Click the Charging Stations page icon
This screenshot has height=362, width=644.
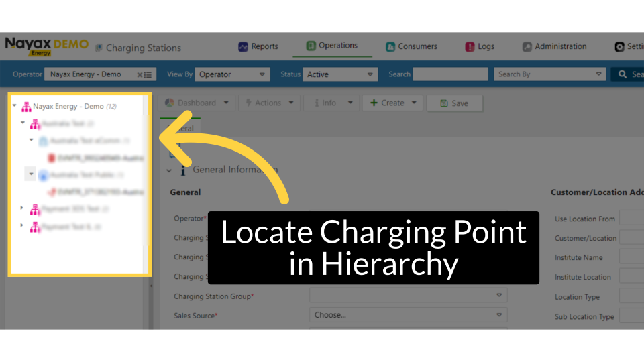click(x=99, y=48)
